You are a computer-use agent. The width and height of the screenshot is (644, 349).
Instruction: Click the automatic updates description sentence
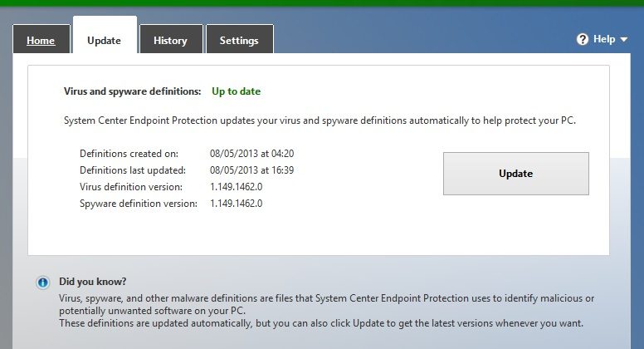(320, 120)
